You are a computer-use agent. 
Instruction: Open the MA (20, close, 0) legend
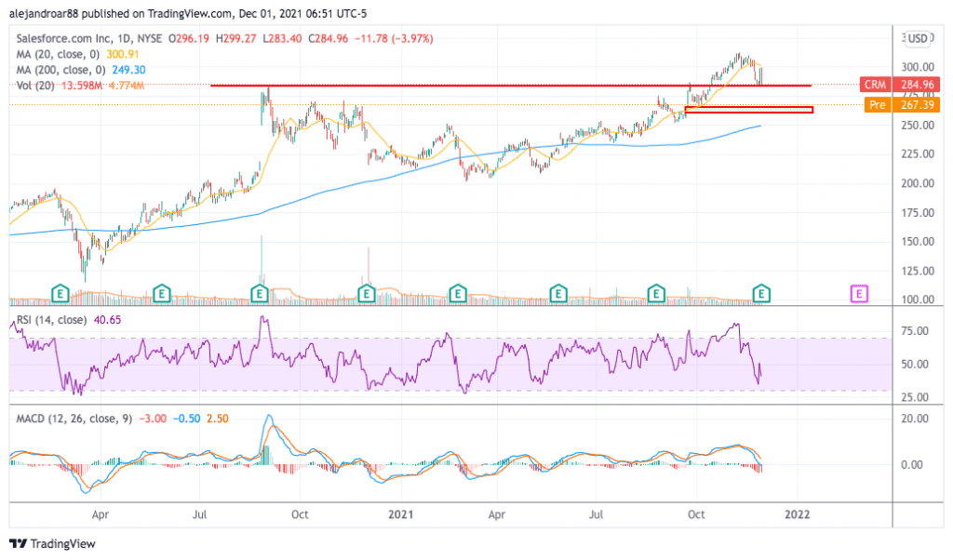pos(59,54)
